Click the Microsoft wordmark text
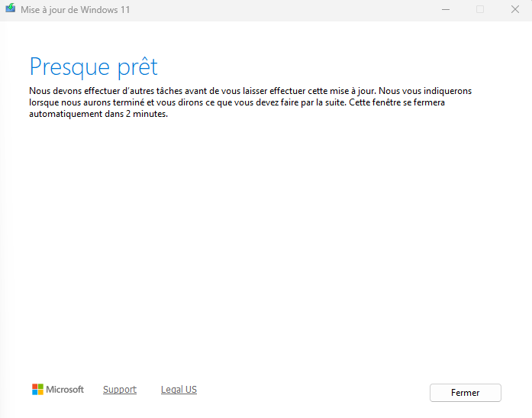Screen dimensions: 532x418 click(x=65, y=390)
